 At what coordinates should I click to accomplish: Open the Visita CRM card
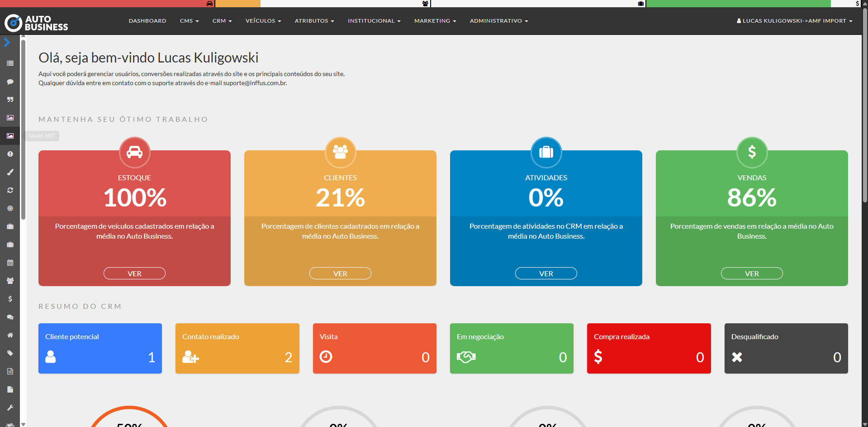point(375,348)
